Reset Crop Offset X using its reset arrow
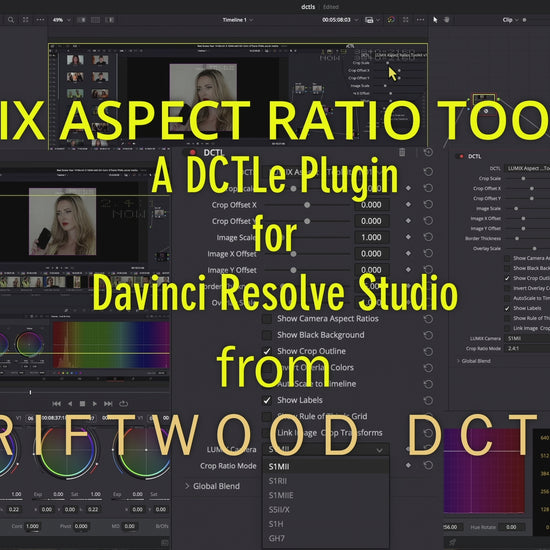The height and width of the screenshot is (550, 550). pos(428,204)
